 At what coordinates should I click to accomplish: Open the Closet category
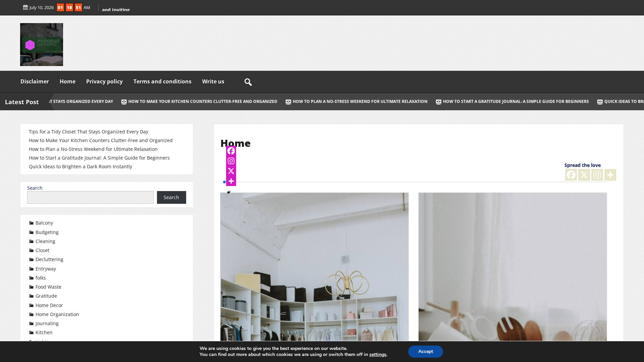coord(42,250)
